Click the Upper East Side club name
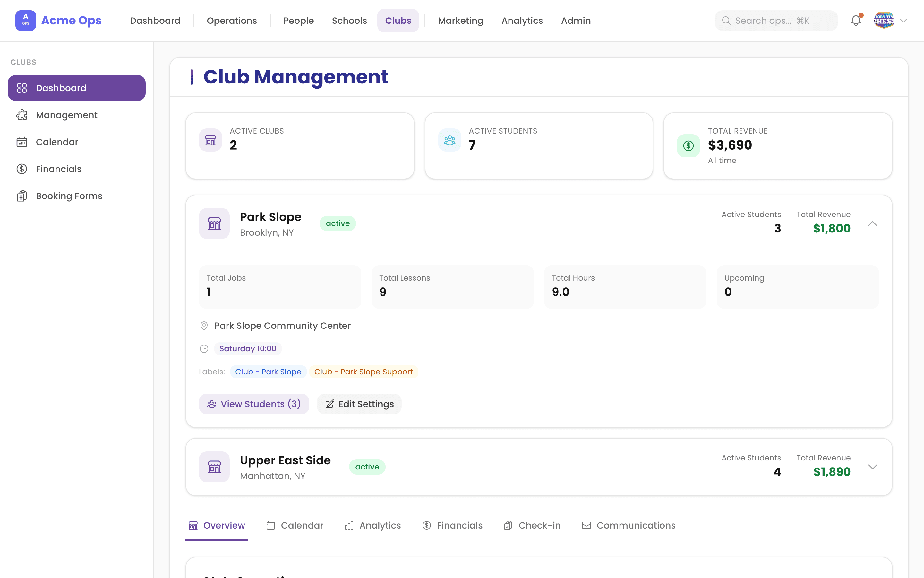 285,461
